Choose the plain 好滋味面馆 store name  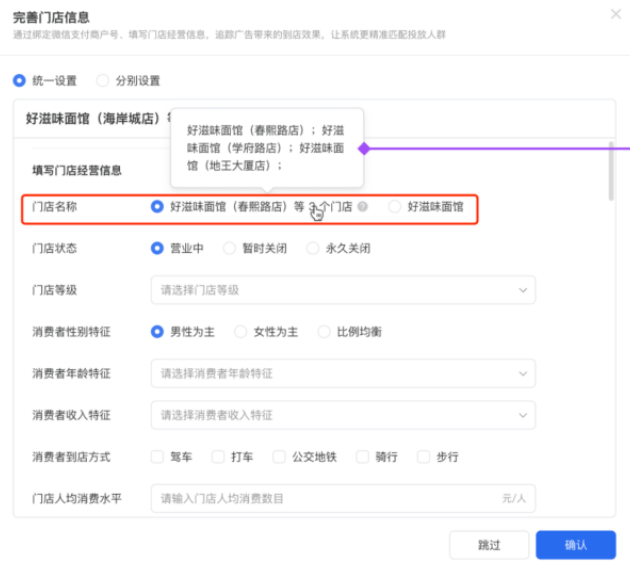click(395, 207)
